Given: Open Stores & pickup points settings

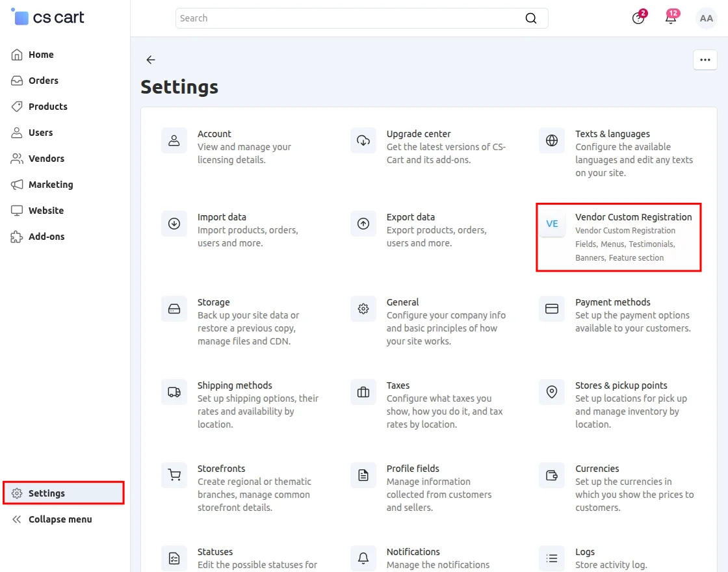Looking at the screenshot, I should click(x=621, y=385).
